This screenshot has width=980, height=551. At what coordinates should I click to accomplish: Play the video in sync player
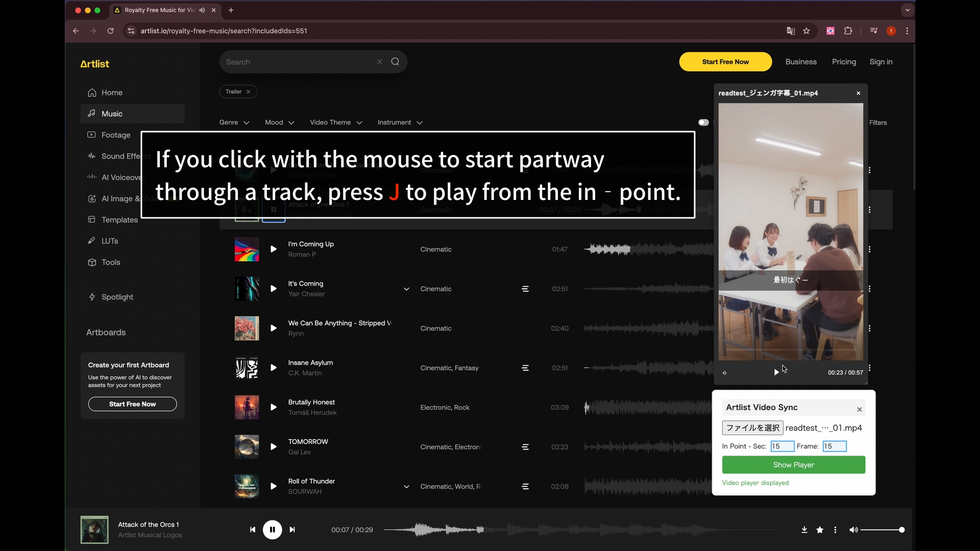(776, 372)
